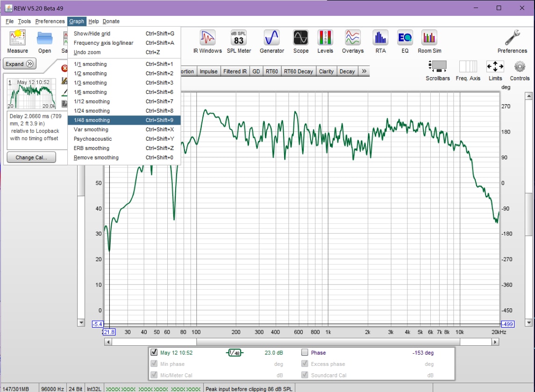Image resolution: width=535 pixels, height=392 pixels.
Task: Switch to the RT60 Decay tab
Action: click(x=298, y=71)
